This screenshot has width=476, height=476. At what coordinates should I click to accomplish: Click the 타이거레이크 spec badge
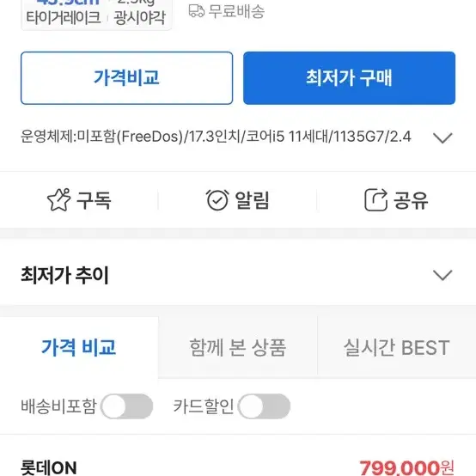64,17
